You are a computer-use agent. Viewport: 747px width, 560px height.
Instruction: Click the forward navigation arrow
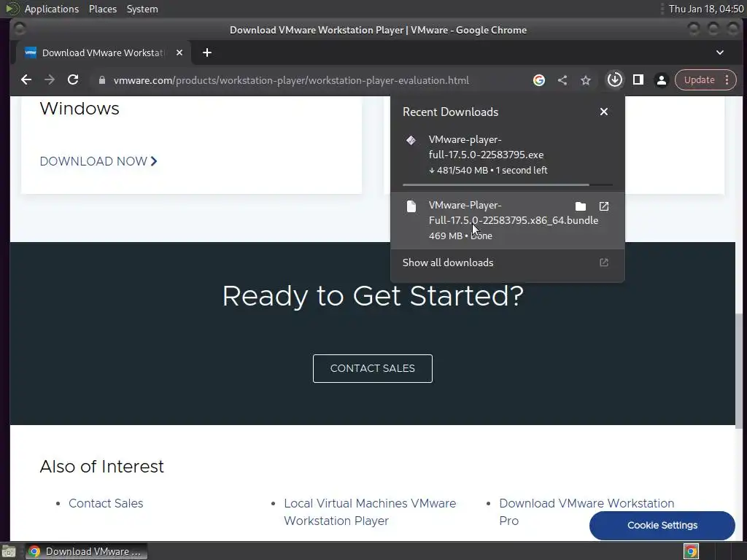[x=50, y=80]
